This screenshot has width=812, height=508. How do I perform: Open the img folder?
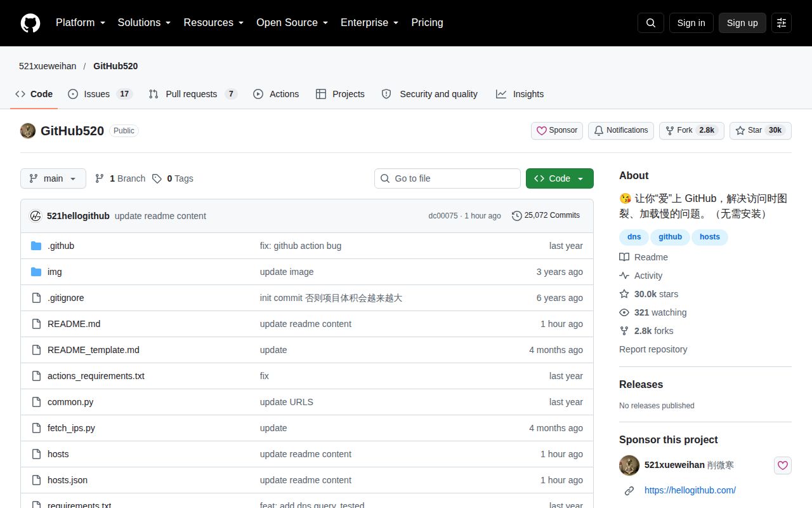[x=55, y=272]
